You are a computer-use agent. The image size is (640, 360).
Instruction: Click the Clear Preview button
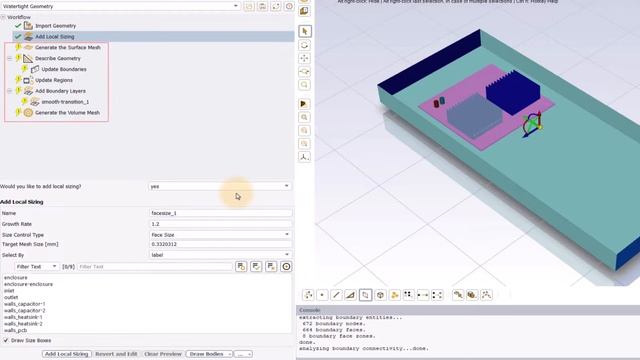coord(163,354)
